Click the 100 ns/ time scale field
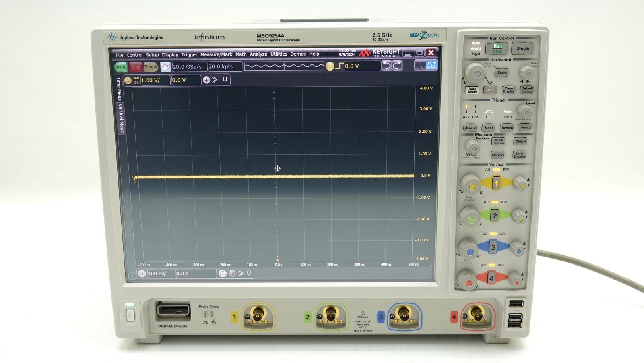This screenshot has height=363, width=644. pyautogui.click(x=161, y=274)
